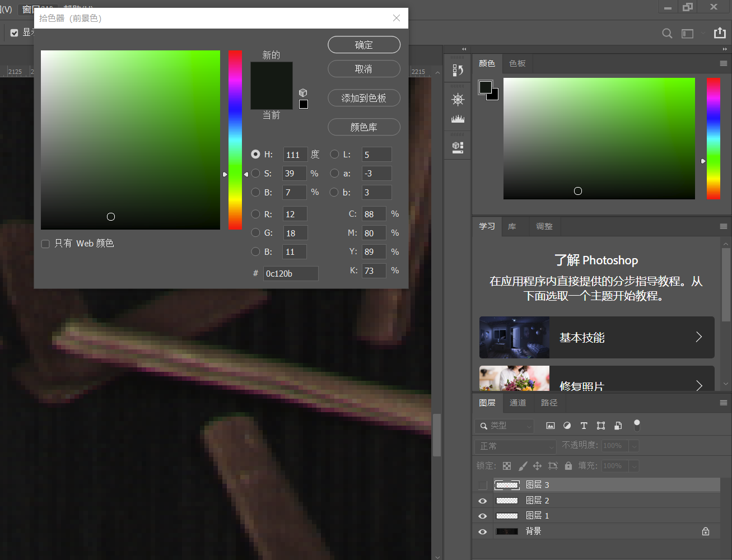The height and width of the screenshot is (560, 732).
Task: Click the search magnifier in the options bar
Action: click(x=667, y=34)
